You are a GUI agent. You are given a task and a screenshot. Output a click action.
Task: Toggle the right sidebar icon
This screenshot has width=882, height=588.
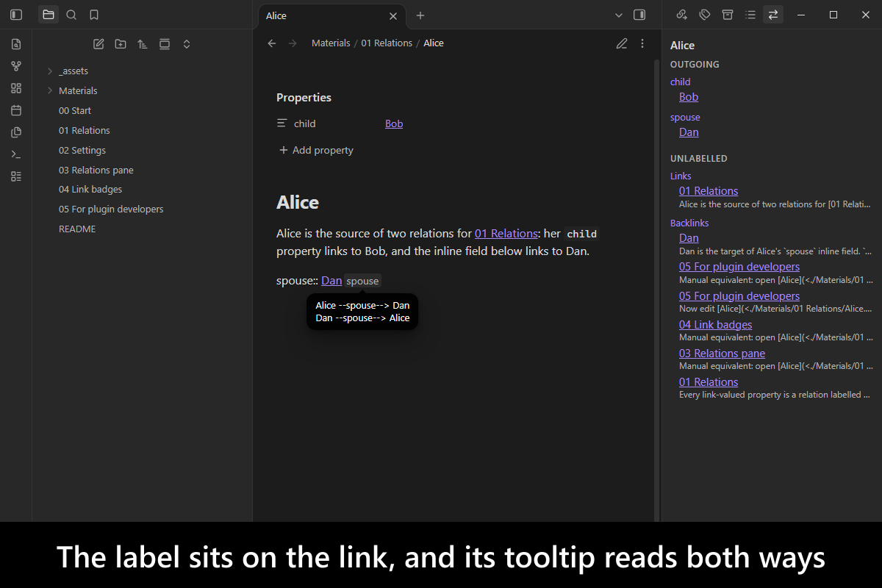point(639,15)
